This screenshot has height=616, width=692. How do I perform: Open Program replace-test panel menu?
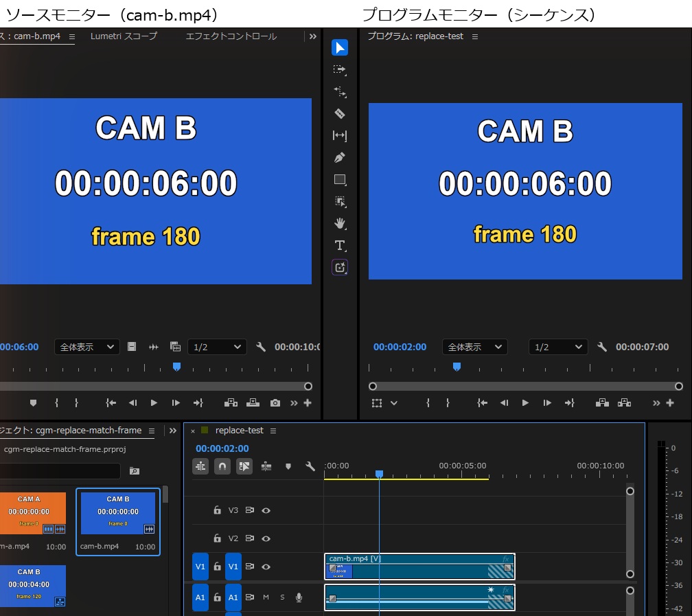click(x=475, y=36)
